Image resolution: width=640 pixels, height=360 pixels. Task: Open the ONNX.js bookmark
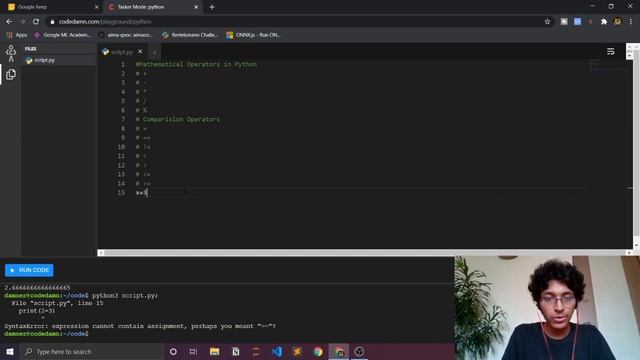tap(253, 35)
